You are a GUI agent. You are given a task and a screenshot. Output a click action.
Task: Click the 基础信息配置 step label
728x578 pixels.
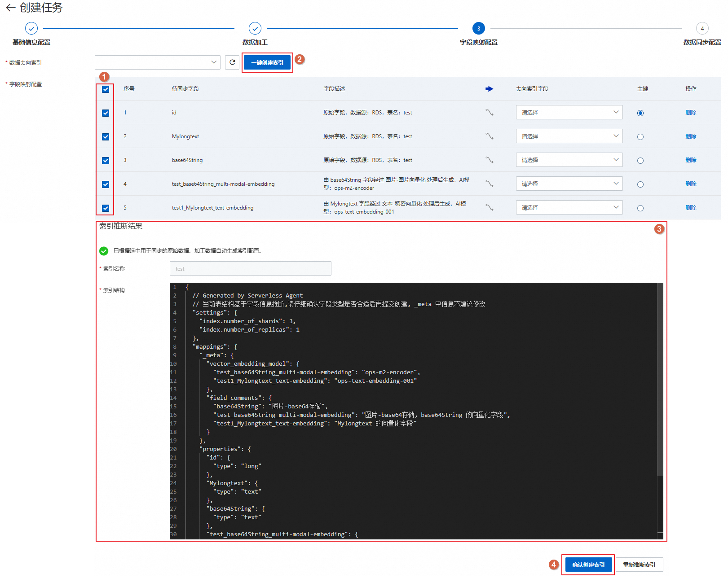(31, 42)
